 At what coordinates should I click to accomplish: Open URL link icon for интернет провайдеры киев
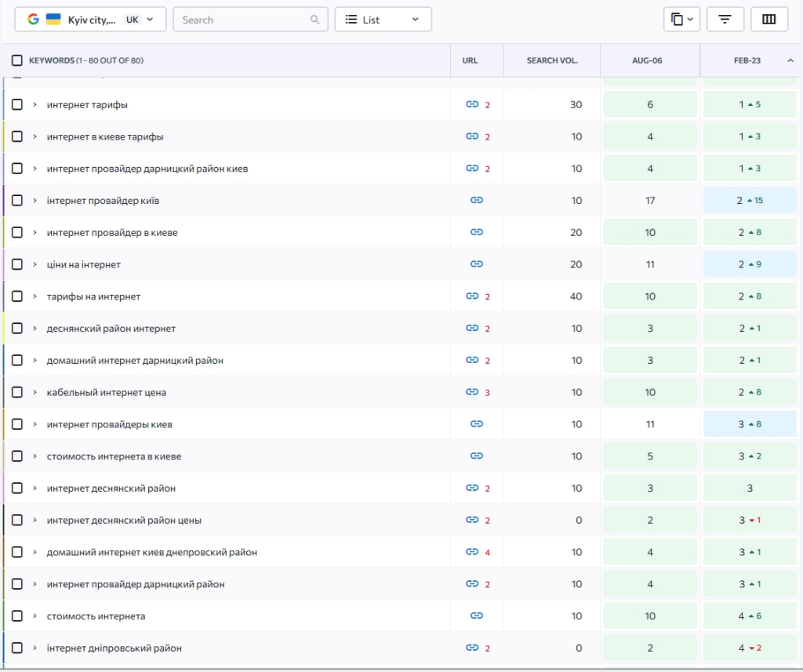click(476, 424)
